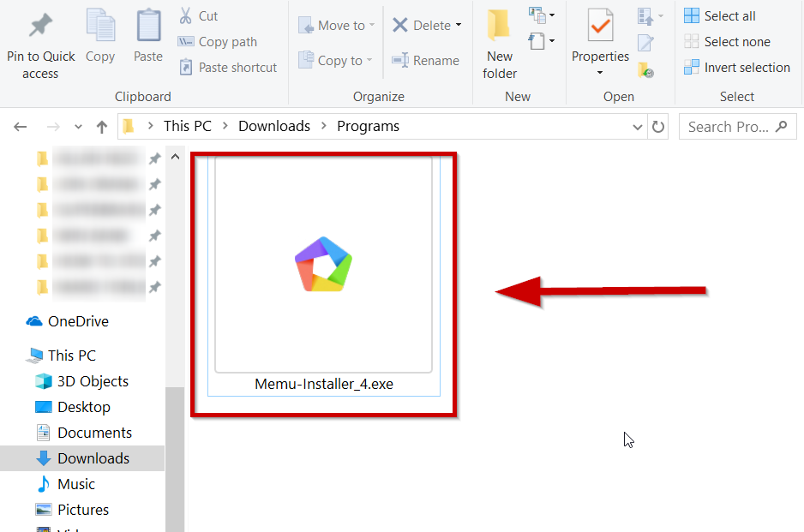This screenshot has height=532, width=804.
Task: Click the Memu-Installer_4.exe file name
Action: coord(324,384)
